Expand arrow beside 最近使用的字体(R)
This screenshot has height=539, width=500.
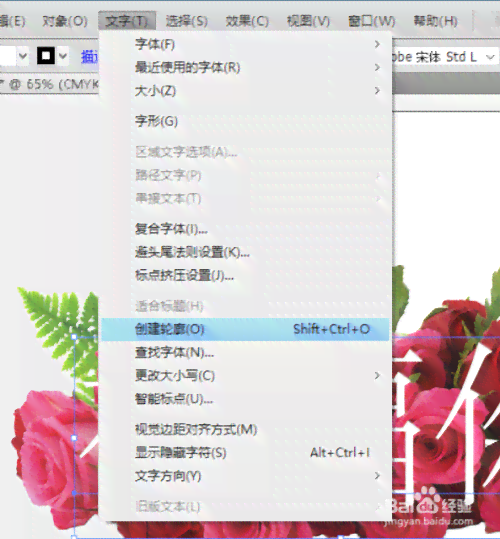[377, 67]
